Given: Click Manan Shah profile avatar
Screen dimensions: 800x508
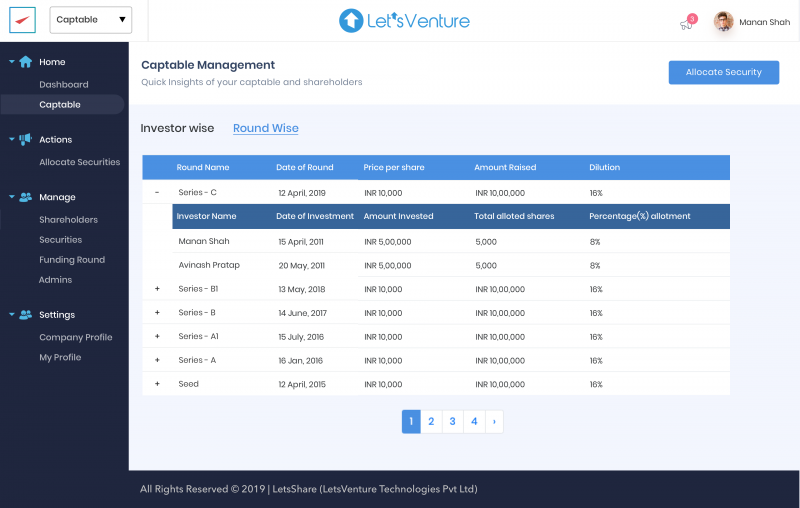Looking at the screenshot, I should (723, 22).
